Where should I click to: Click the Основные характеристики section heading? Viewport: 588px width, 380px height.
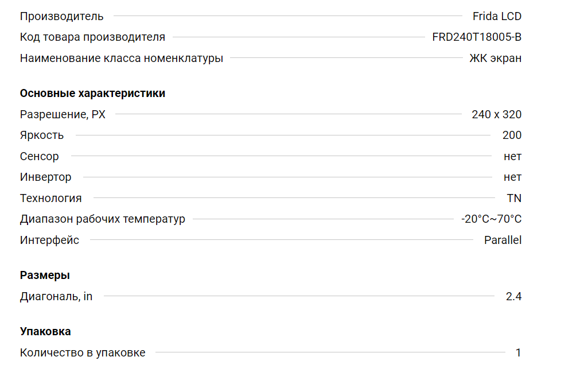pyautogui.click(x=92, y=93)
